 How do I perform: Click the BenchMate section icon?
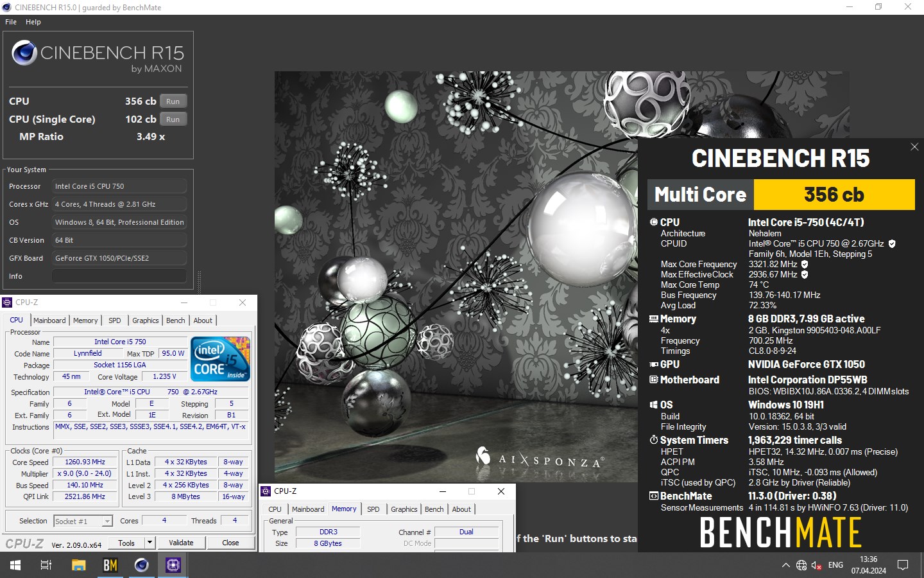654,496
